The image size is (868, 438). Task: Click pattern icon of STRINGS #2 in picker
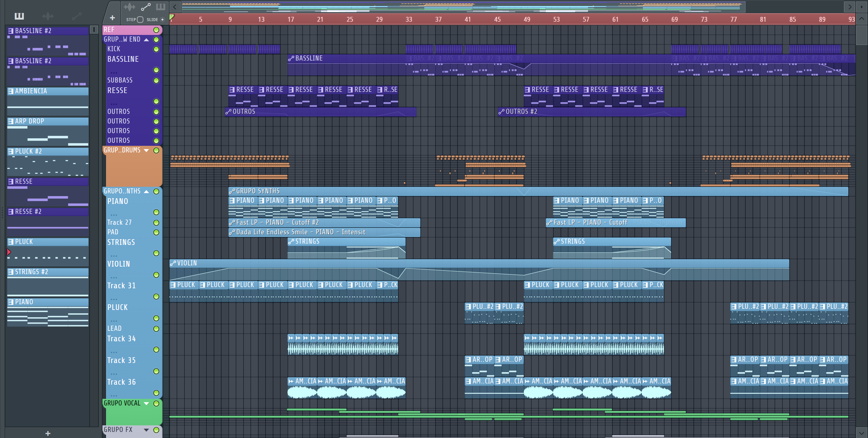click(11, 272)
